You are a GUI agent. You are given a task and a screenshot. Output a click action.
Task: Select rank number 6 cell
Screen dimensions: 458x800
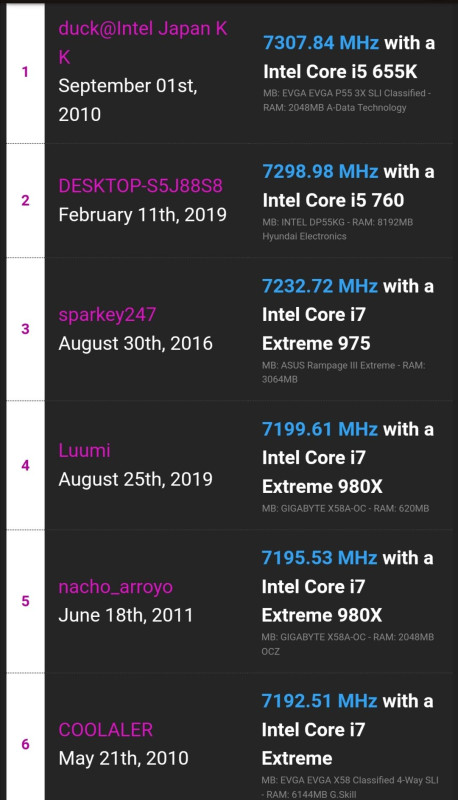click(x=25, y=744)
